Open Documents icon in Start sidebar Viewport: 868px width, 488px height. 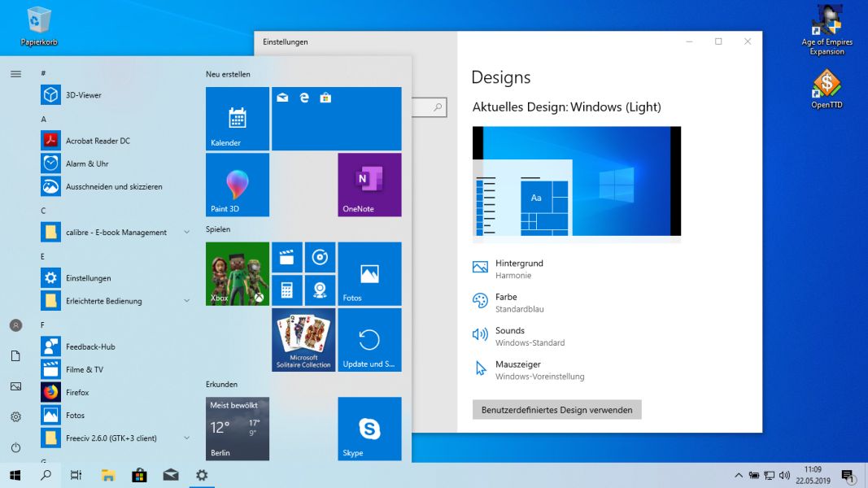click(15, 355)
